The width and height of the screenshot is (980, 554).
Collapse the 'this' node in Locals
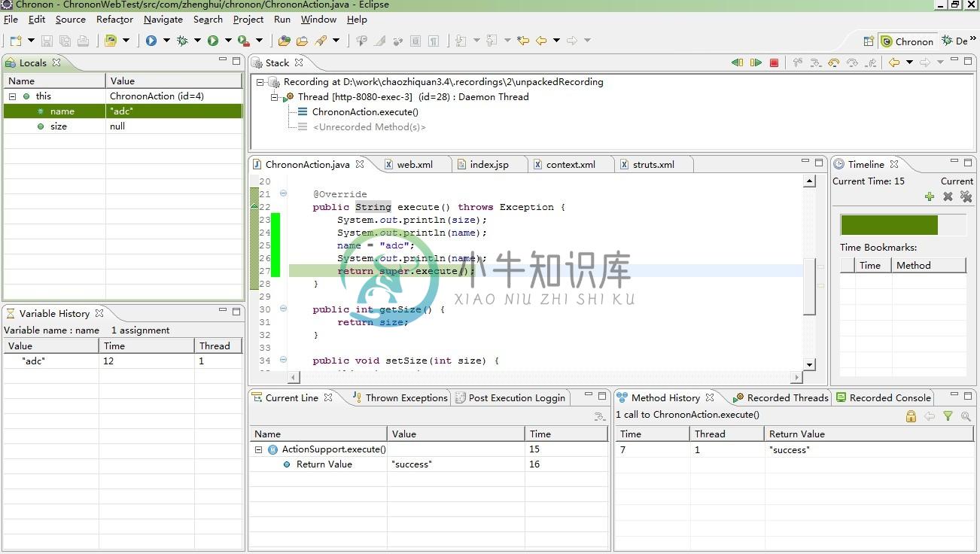[x=12, y=96]
